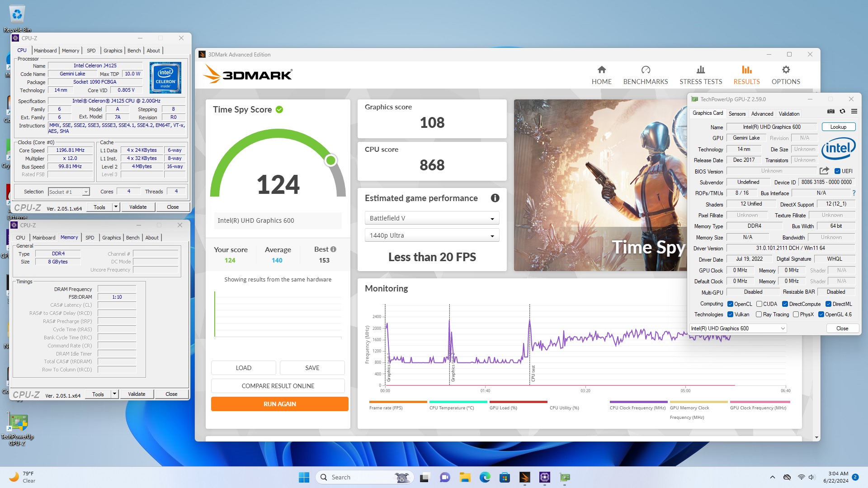Image resolution: width=868 pixels, height=488 pixels.
Task: Click the Intel Celeron logo in CPU-Z
Action: tap(165, 77)
